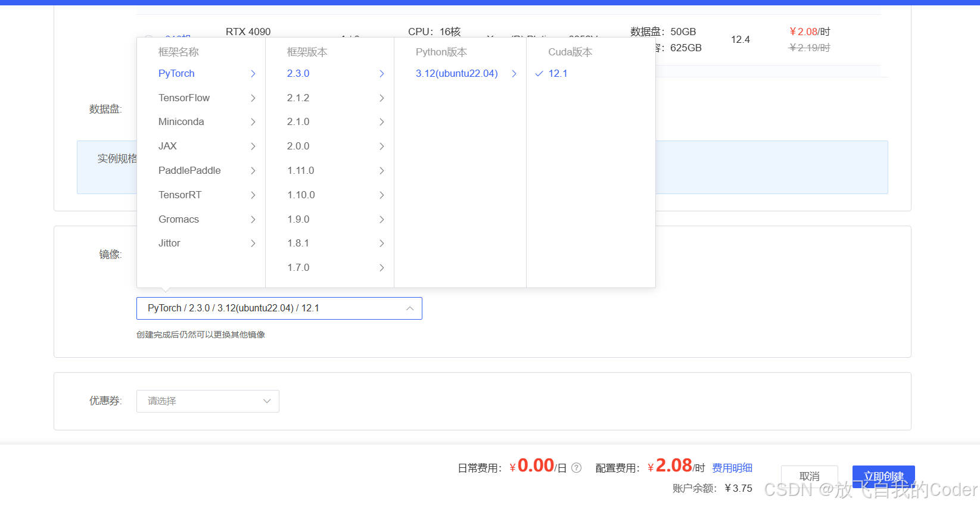Click the coupon dropdown arrow
Image resolution: width=980 pixels, height=506 pixels.
(x=267, y=401)
